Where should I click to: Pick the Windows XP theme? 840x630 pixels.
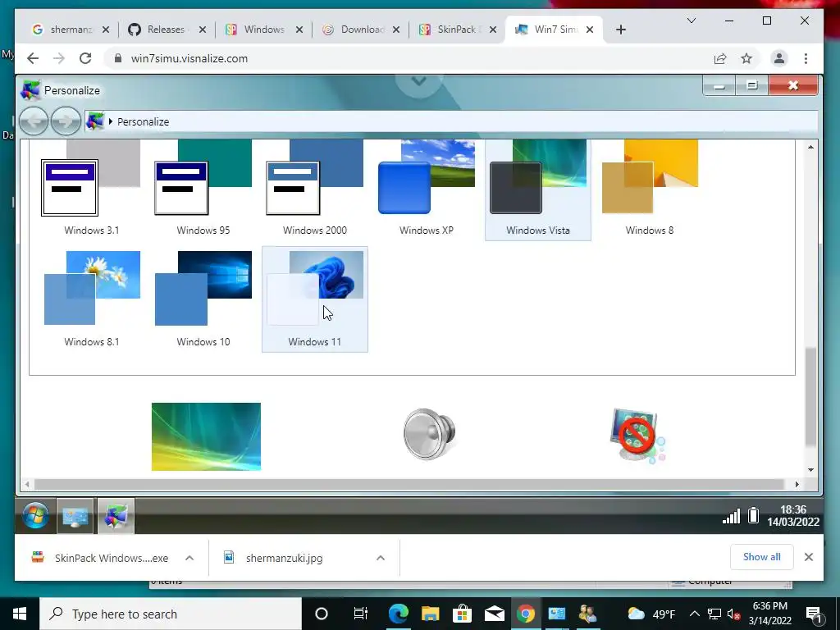(427, 189)
